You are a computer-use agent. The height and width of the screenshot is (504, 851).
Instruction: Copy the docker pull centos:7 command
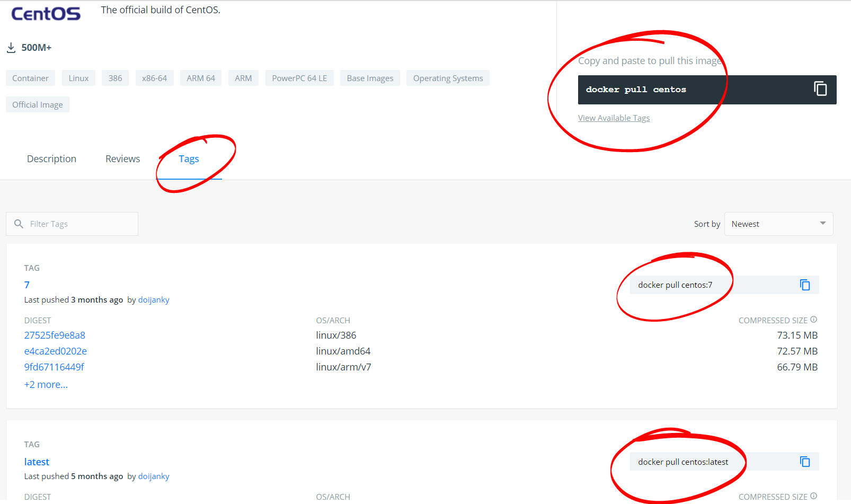[x=804, y=285]
